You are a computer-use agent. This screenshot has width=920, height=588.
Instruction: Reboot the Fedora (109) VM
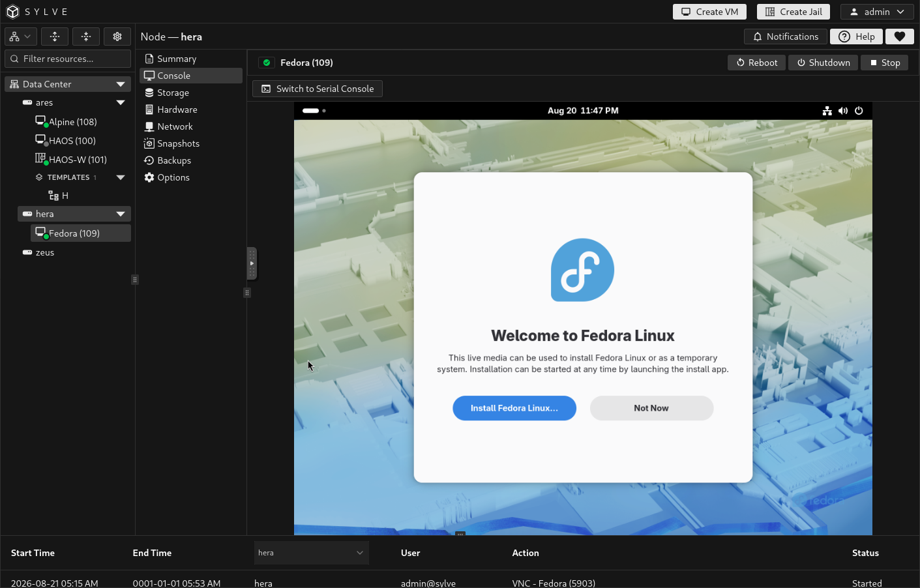point(757,63)
